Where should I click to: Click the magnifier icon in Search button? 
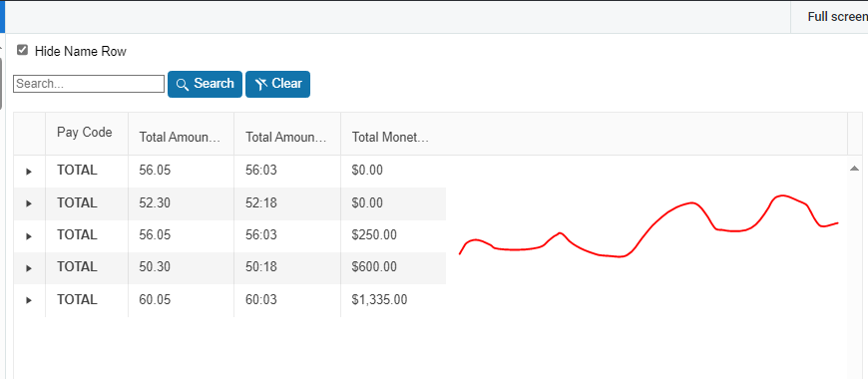[x=183, y=85]
